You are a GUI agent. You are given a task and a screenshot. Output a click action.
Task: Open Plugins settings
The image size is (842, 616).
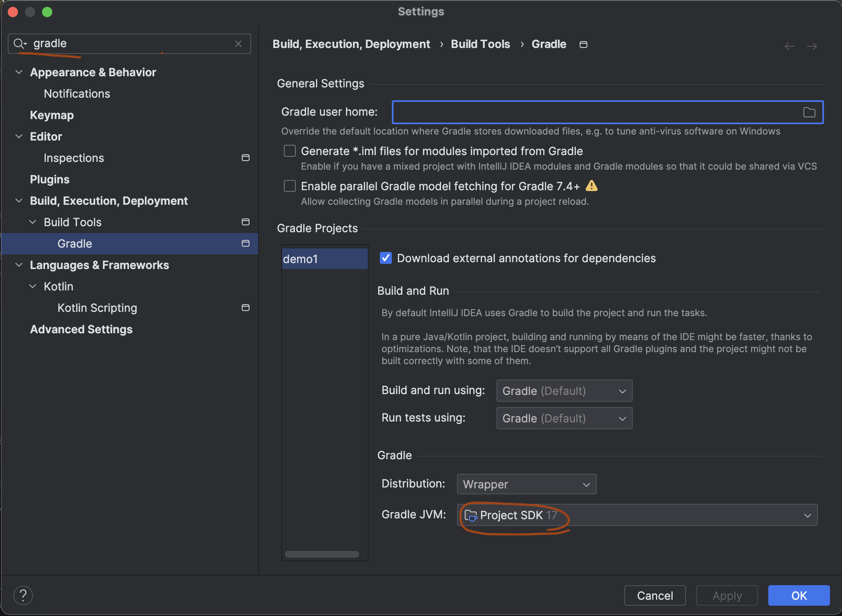click(50, 179)
